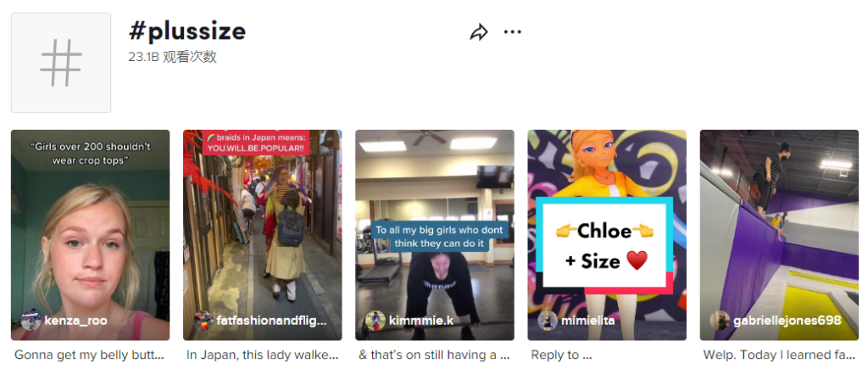
Task: Open the trampoline park video thumbnail
Action: (x=780, y=235)
